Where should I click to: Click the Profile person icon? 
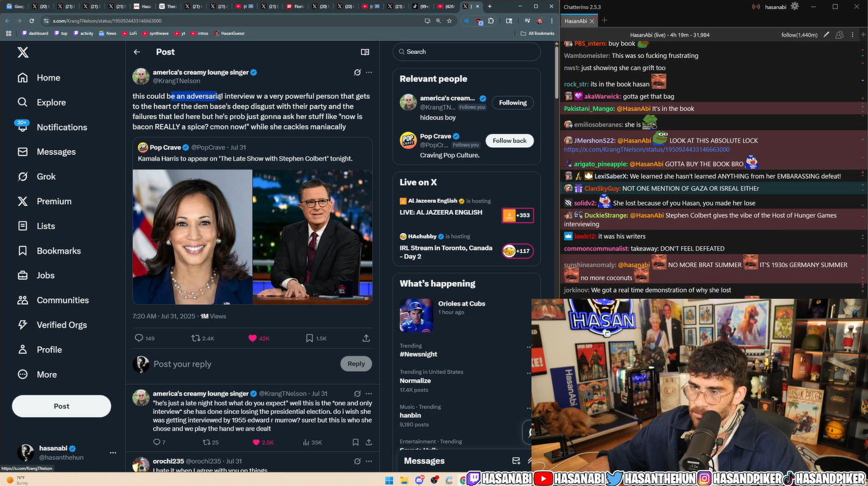(x=23, y=349)
